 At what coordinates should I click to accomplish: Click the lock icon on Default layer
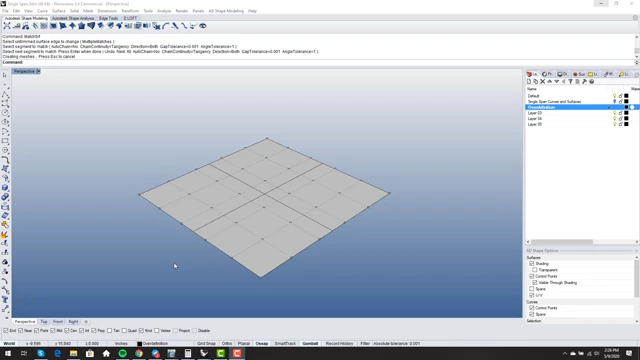click(620, 96)
